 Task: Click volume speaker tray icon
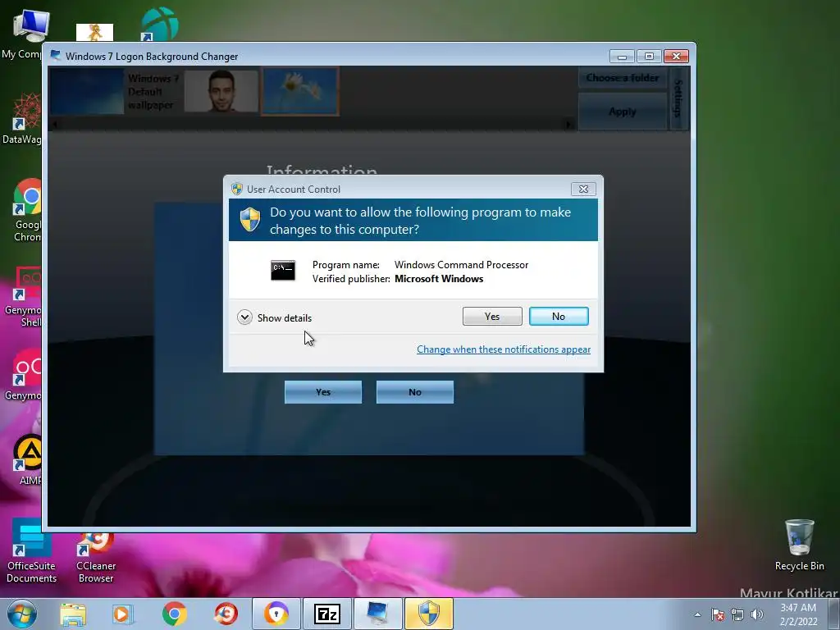click(757, 614)
